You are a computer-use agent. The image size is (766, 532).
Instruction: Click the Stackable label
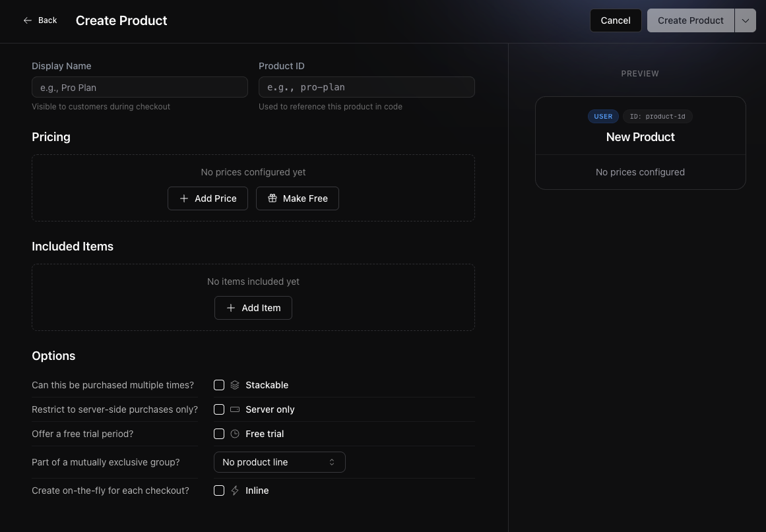click(x=267, y=385)
